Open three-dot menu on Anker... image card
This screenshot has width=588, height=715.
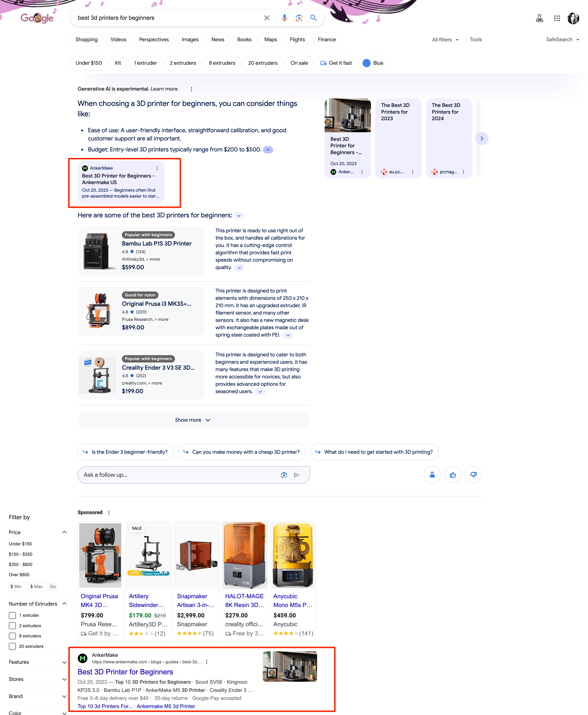tap(362, 172)
